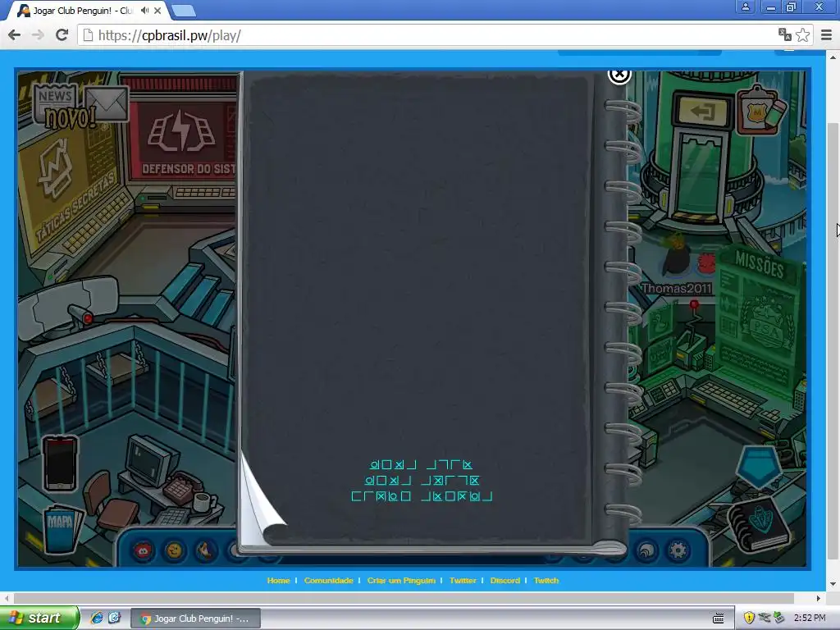Click the on-screen keyboard tray icon
Screen dimensions: 840x630
tap(719, 619)
